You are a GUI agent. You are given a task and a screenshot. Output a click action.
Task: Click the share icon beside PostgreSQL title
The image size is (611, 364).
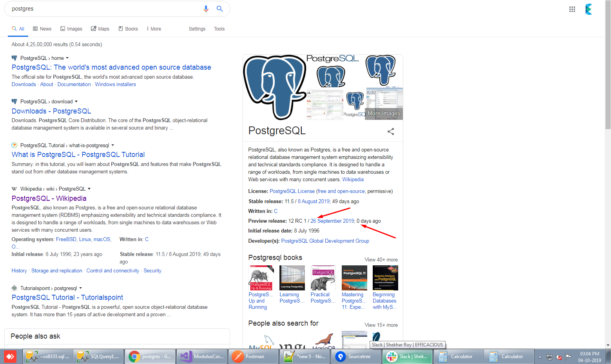(x=390, y=132)
